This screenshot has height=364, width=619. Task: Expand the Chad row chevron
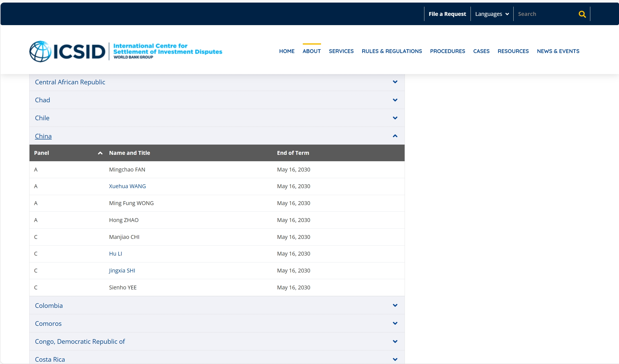click(x=395, y=100)
